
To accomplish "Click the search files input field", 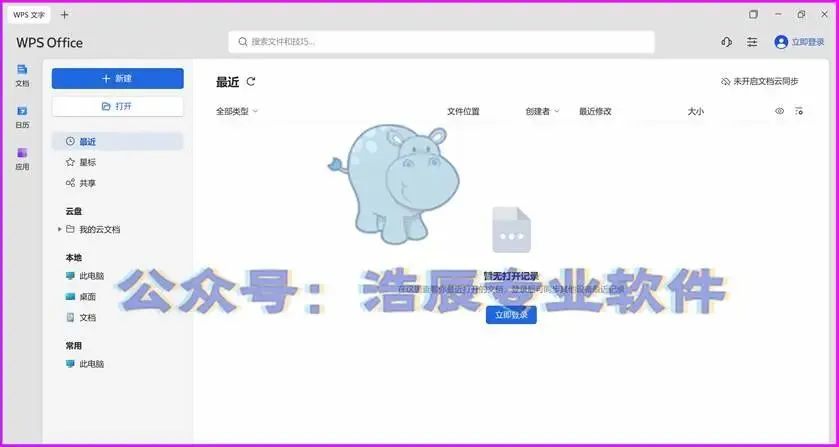I will pos(441,42).
